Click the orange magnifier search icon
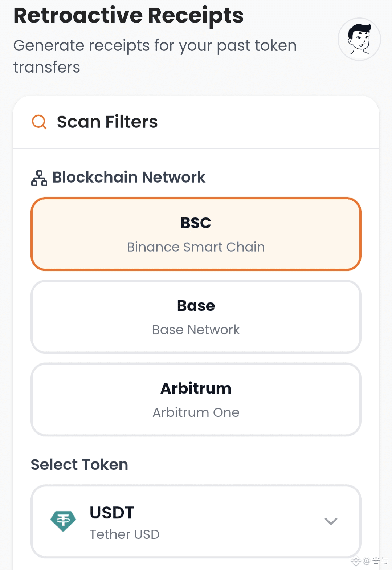The height and width of the screenshot is (570, 392). tap(39, 122)
